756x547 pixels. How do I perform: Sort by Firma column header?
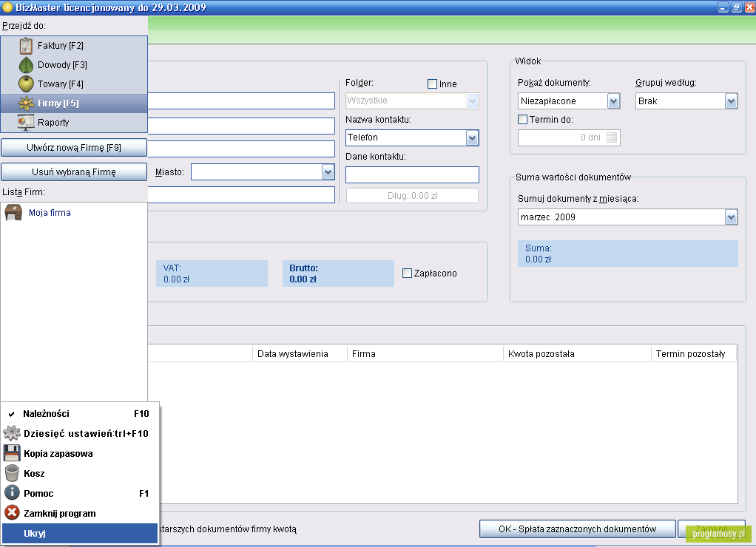coord(425,354)
